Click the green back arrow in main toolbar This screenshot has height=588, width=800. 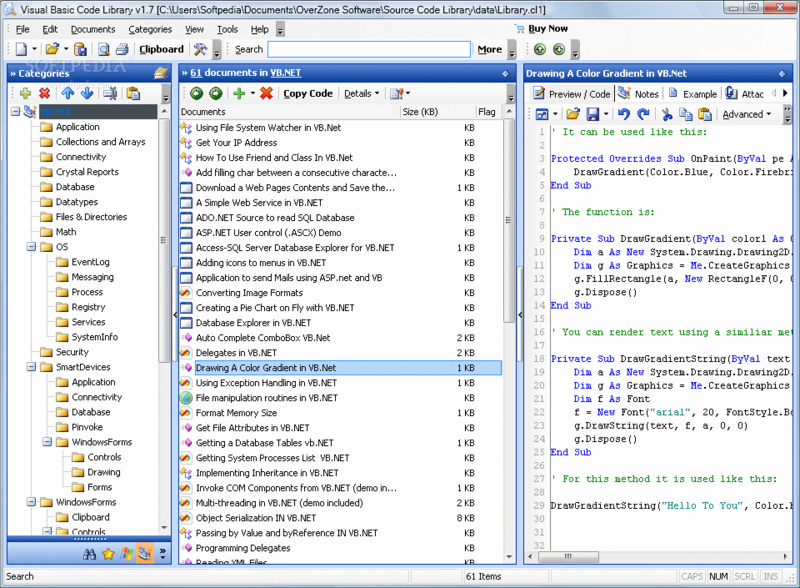pos(540,50)
